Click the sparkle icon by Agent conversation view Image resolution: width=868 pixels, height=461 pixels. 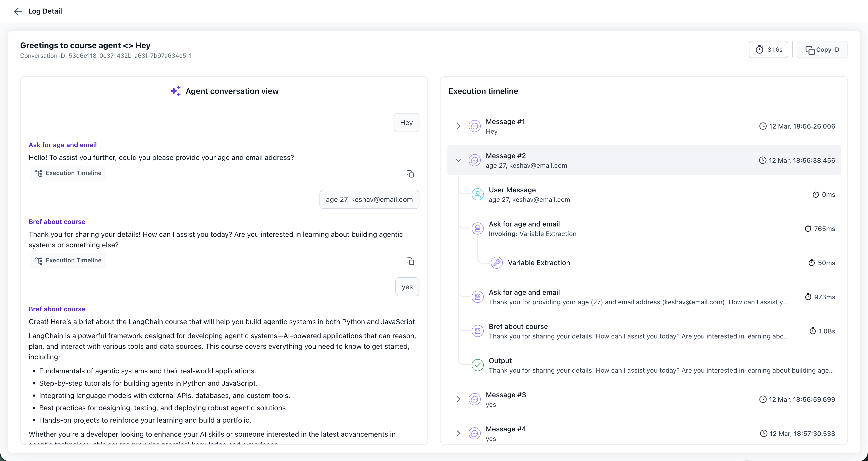pyautogui.click(x=175, y=91)
